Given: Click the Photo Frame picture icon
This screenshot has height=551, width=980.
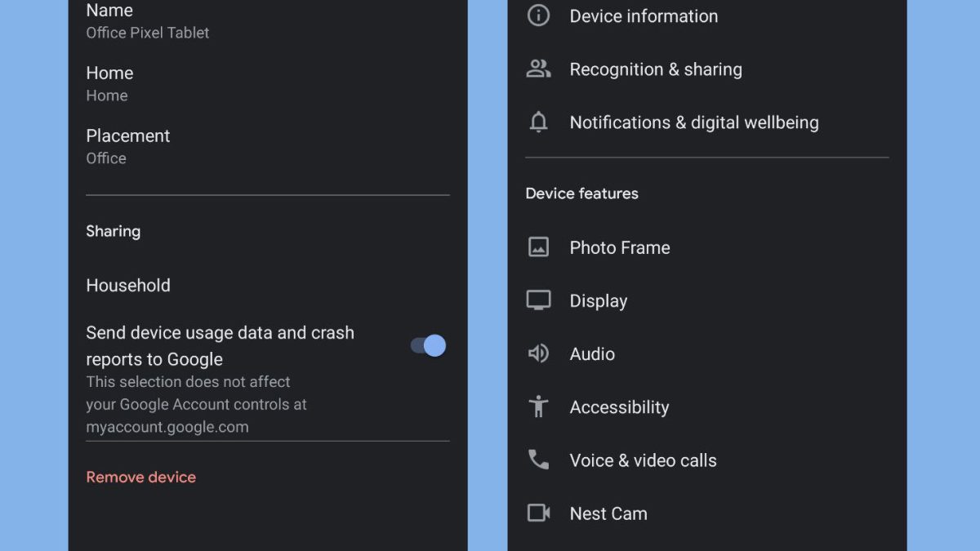Looking at the screenshot, I should point(538,247).
